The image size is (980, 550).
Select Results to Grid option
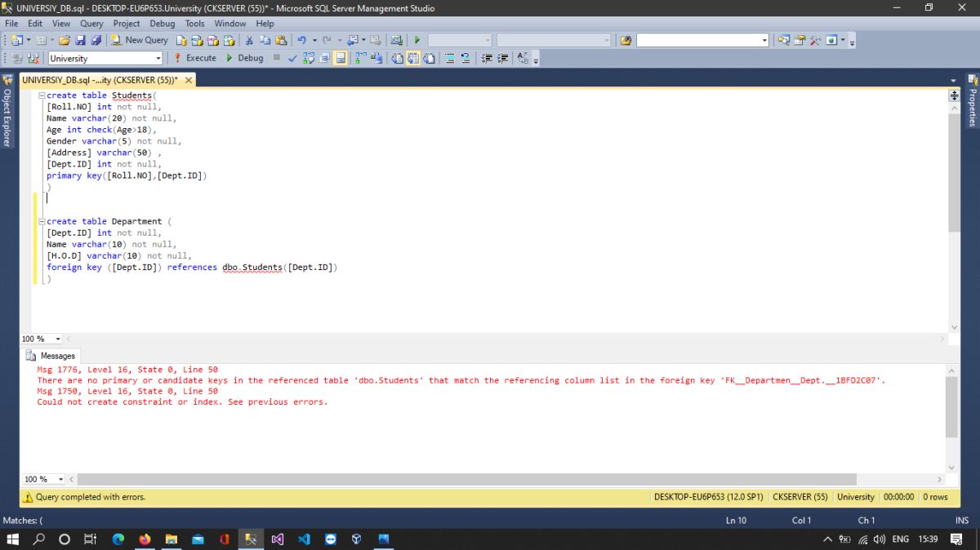[x=412, y=58]
